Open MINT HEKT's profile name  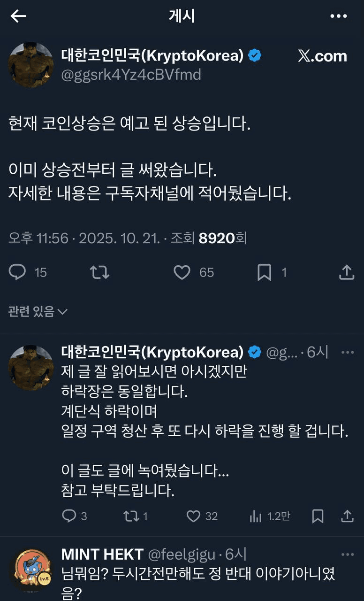(102, 555)
